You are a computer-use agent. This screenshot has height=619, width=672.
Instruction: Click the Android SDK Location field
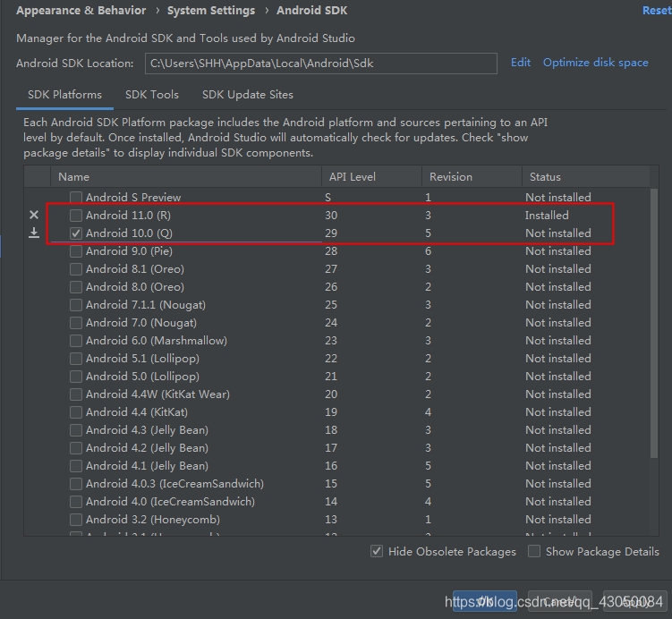[x=321, y=64]
